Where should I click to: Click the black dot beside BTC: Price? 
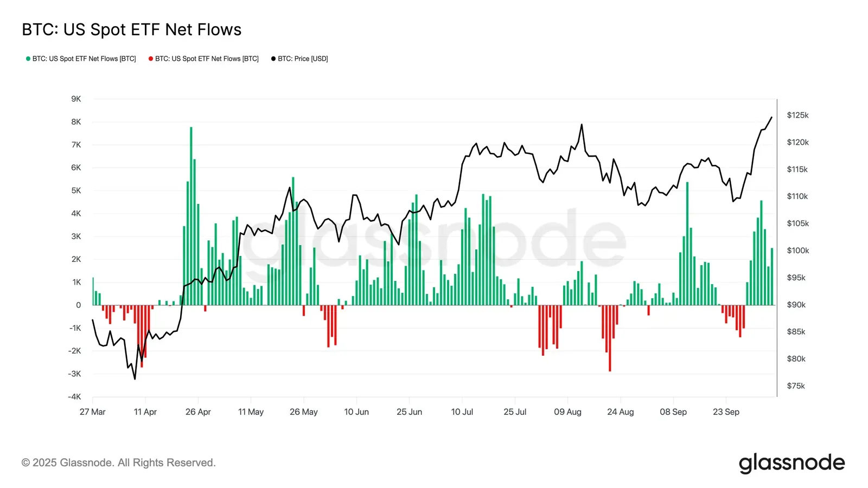coord(273,59)
